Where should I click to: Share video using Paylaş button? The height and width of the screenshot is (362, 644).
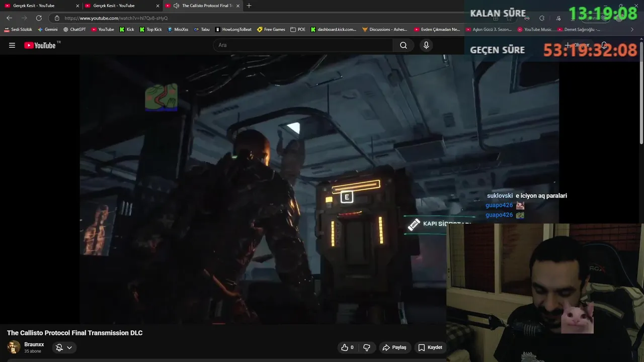point(394,347)
